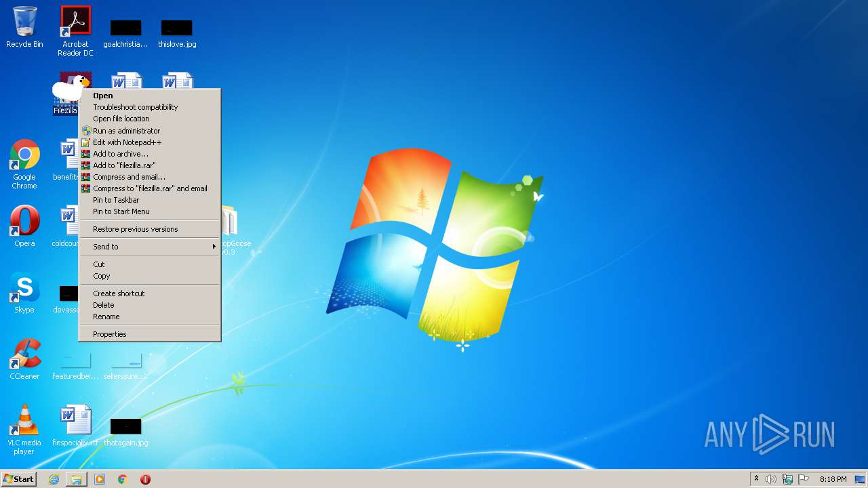This screenshot has width=868, height=488.
Task: Open the volume speaker tray icon
Action: coord(771,479)
